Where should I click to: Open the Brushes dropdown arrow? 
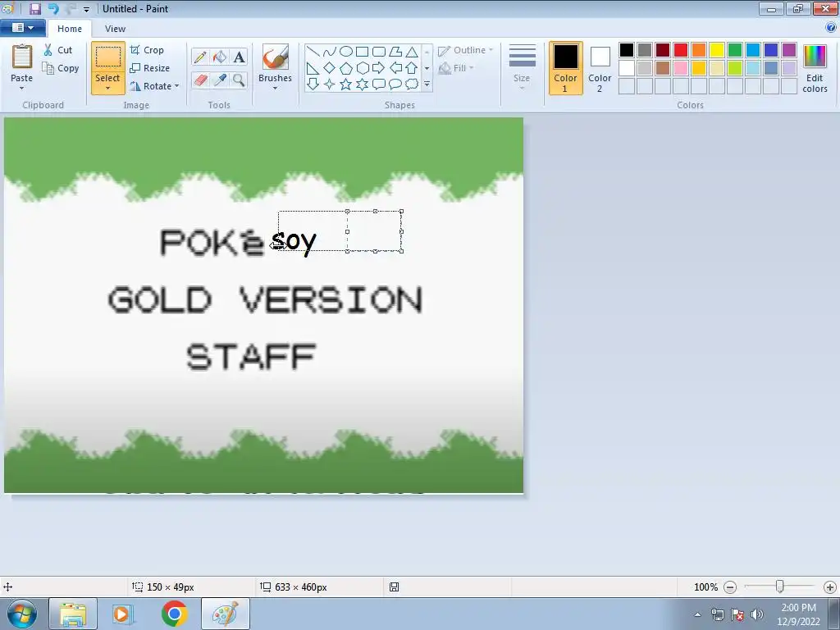pos(276,88)
